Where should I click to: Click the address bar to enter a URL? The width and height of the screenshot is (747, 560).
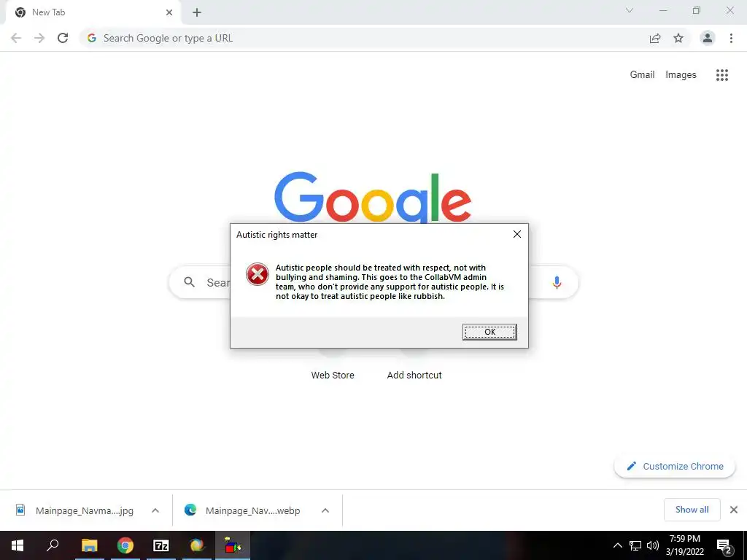pyautogui.click(x=362, y=38)
